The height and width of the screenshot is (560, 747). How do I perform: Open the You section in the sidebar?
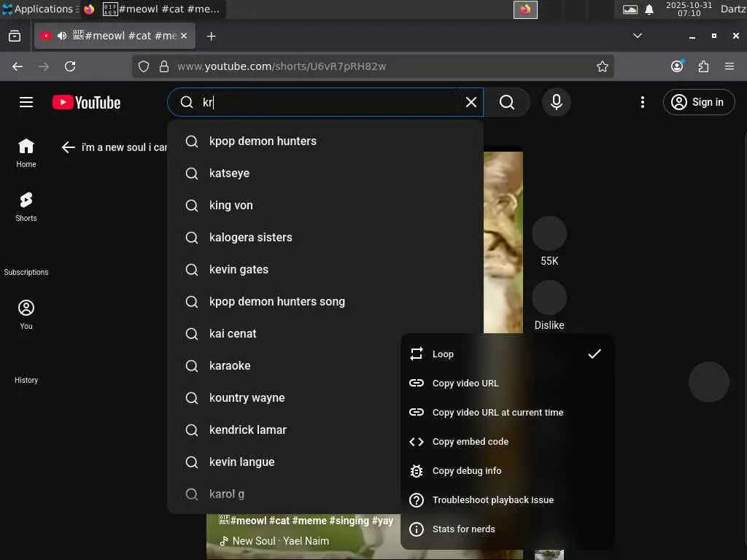point(26,315)
